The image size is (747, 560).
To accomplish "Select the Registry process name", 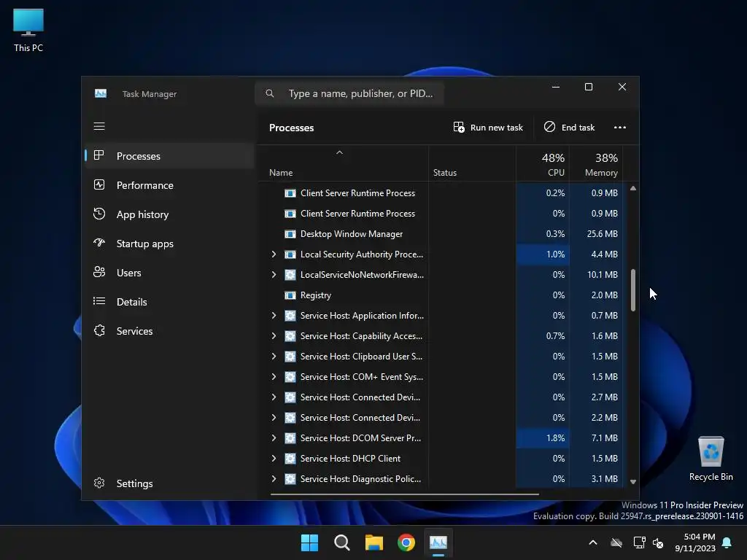I will [x=315, y=295].
